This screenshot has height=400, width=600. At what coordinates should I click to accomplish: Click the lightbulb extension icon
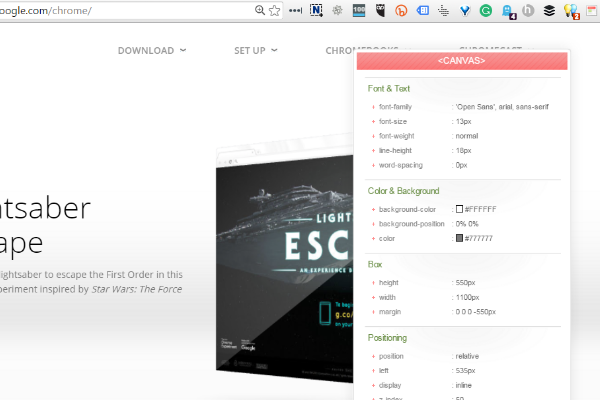tap(571, 11)
